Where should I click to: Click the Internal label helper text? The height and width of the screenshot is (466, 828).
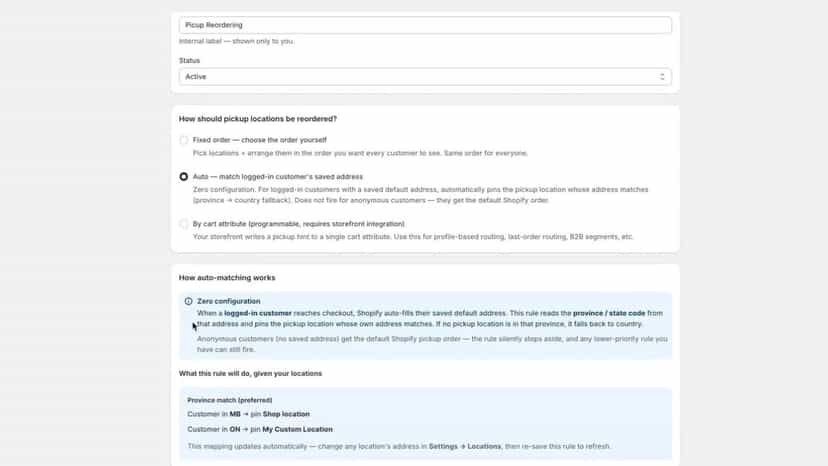pyautogui.click(x=237, y=41)
